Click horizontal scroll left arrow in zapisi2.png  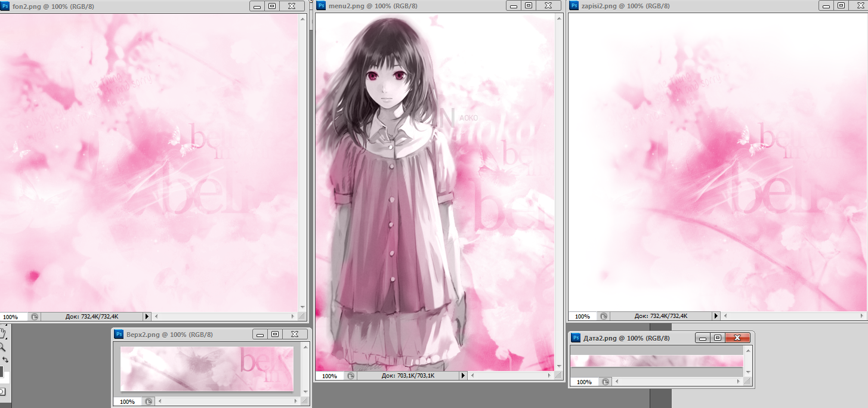tap(725, 316)
